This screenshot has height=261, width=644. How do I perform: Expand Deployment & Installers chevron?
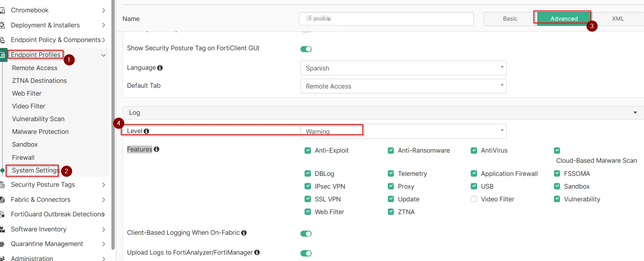pyautogui.click(x=104, y=25)
